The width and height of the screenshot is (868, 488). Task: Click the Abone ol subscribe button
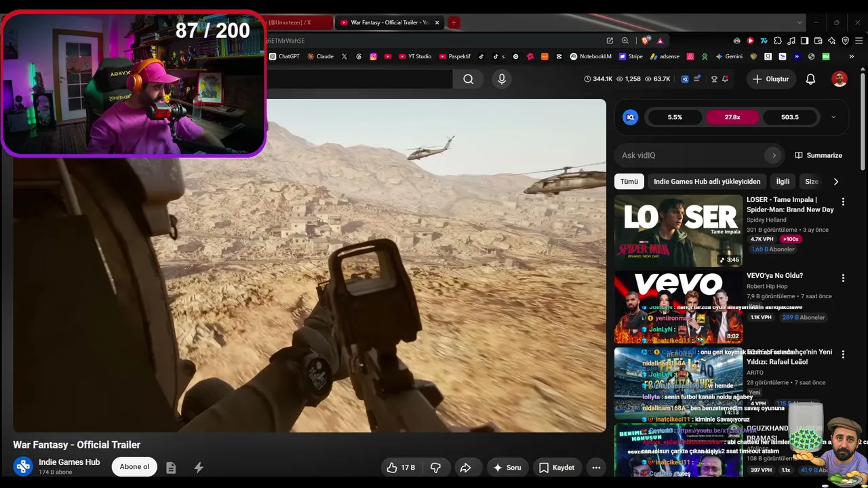(x=134, y=467)
